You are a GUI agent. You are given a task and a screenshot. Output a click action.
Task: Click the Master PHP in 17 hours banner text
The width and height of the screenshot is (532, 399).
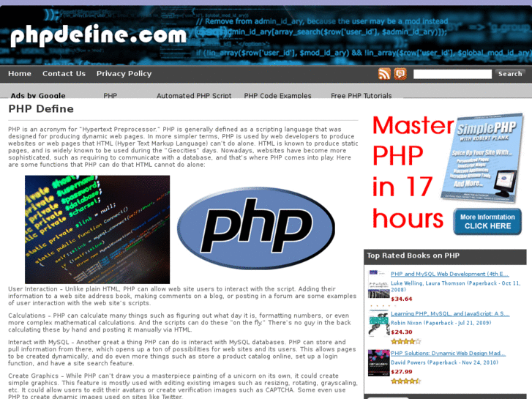point(412,172)
